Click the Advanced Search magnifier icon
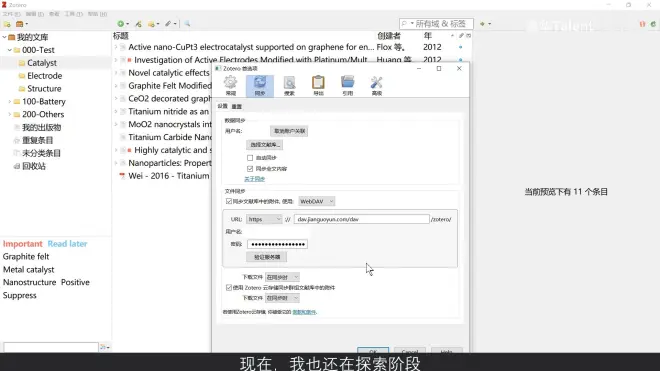Viewport: 660px width, 371px height. pos(187,24)
